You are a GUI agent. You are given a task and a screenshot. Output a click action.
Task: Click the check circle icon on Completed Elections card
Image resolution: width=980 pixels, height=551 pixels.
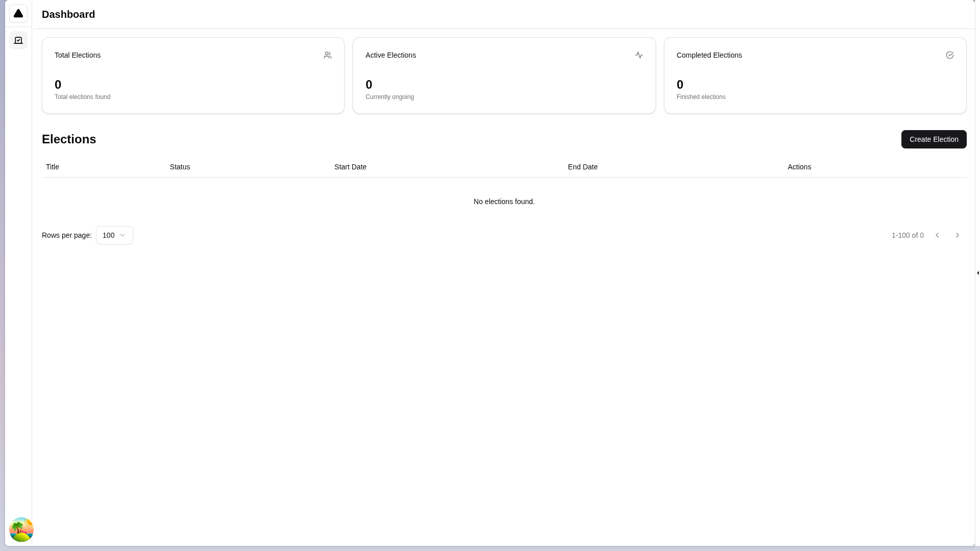click(950, 55)
